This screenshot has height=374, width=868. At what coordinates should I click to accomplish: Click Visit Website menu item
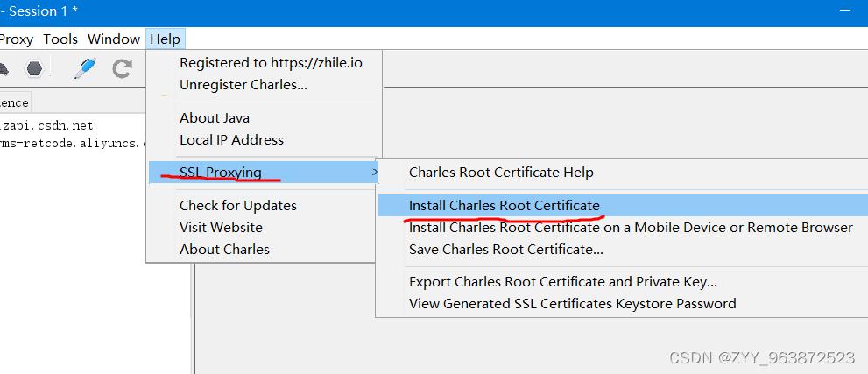coord(221,228)
